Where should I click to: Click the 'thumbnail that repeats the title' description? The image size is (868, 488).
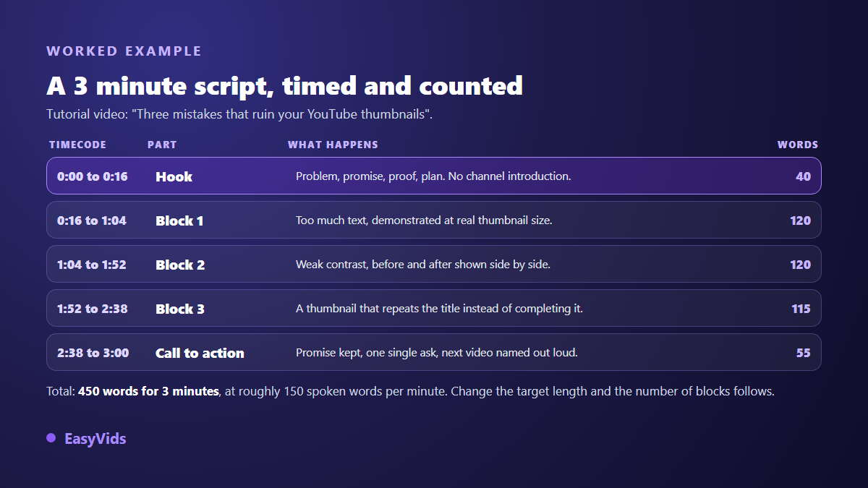tap(439, 309)
